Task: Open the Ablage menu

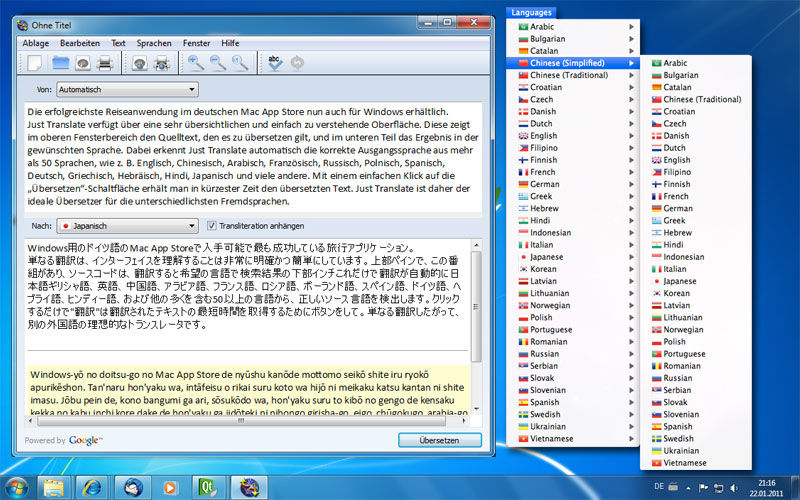Action: click(x=36, y=43)
